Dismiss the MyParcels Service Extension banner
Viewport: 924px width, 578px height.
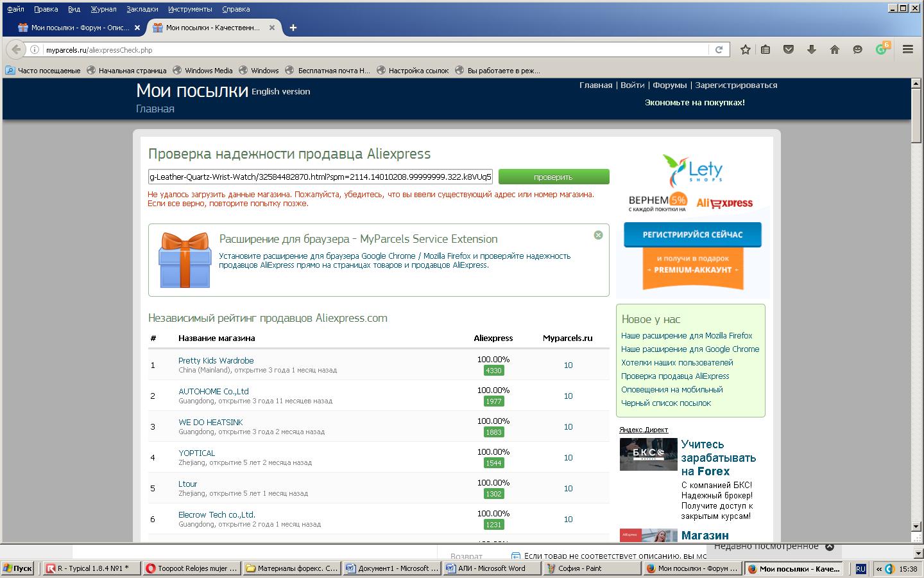[598, 235]
